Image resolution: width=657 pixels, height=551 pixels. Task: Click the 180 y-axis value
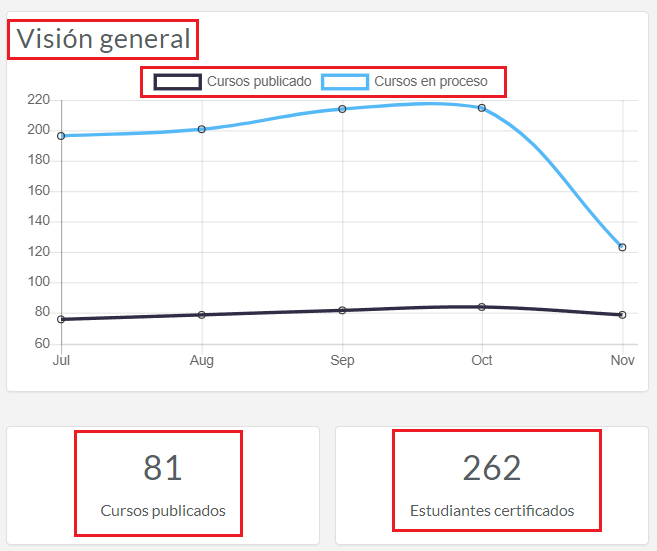(39, 160)
